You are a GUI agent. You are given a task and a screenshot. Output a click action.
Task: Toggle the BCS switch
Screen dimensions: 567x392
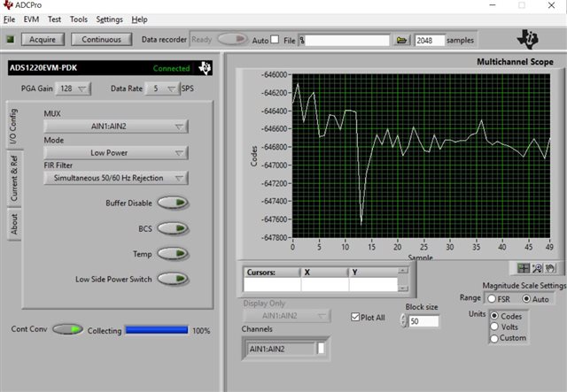point(173,228)
